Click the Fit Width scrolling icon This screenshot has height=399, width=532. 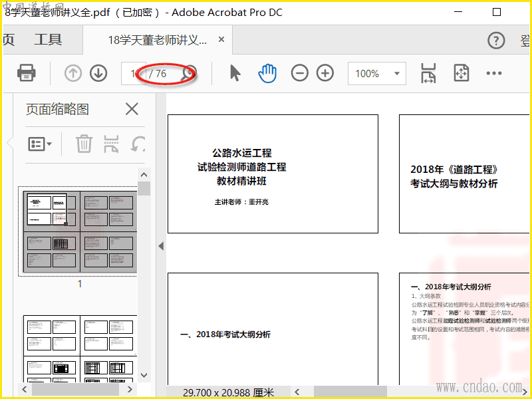(428, 73)
